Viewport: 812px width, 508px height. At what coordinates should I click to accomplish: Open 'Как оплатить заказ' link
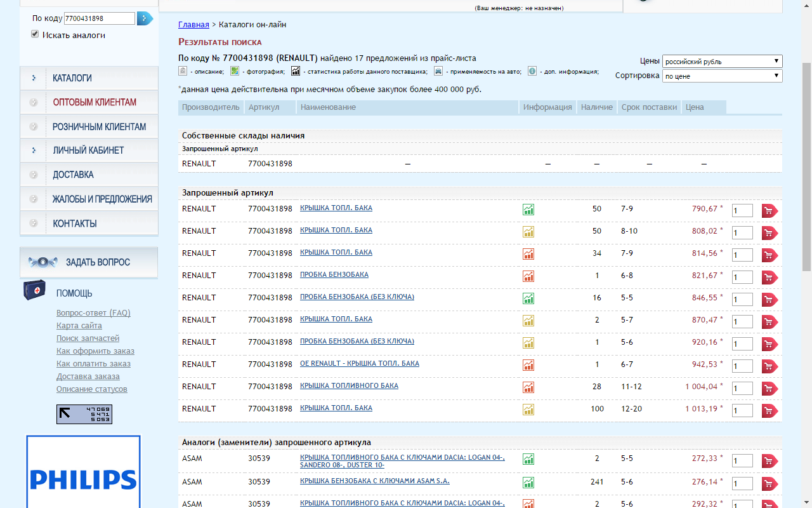pyautogui.click(x=93, y=364)
